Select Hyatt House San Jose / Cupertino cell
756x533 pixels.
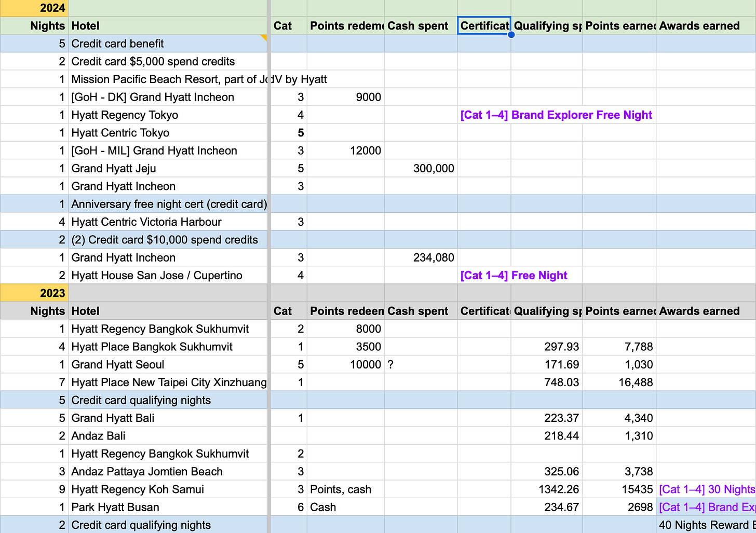pos(168,275)
